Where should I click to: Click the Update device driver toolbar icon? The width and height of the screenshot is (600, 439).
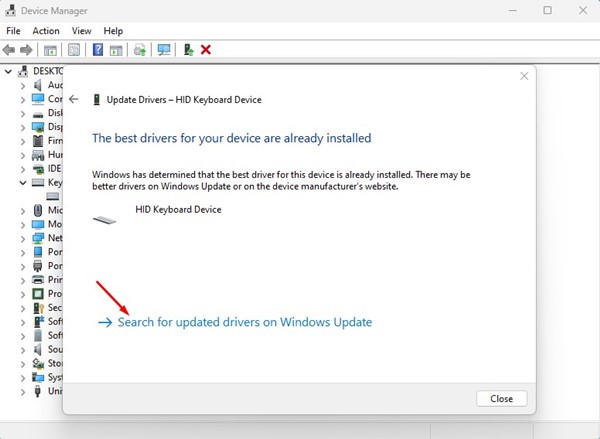[140, 50]
